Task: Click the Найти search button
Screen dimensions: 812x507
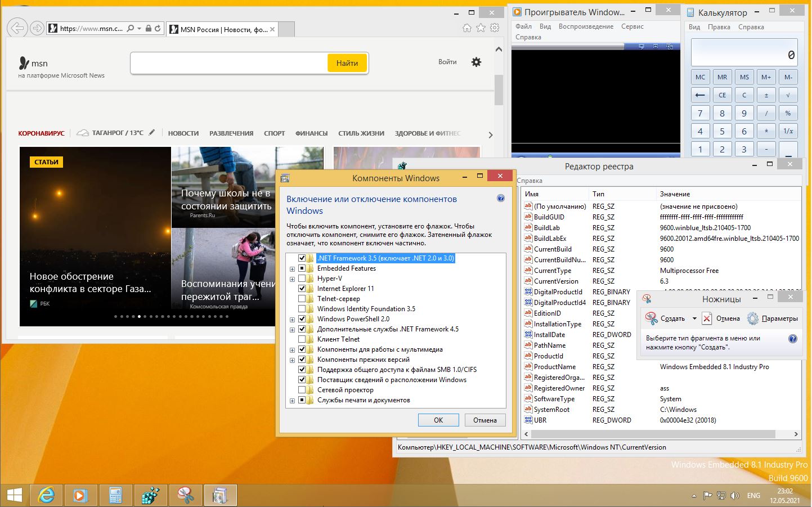Action: click(x=347, y=63)
